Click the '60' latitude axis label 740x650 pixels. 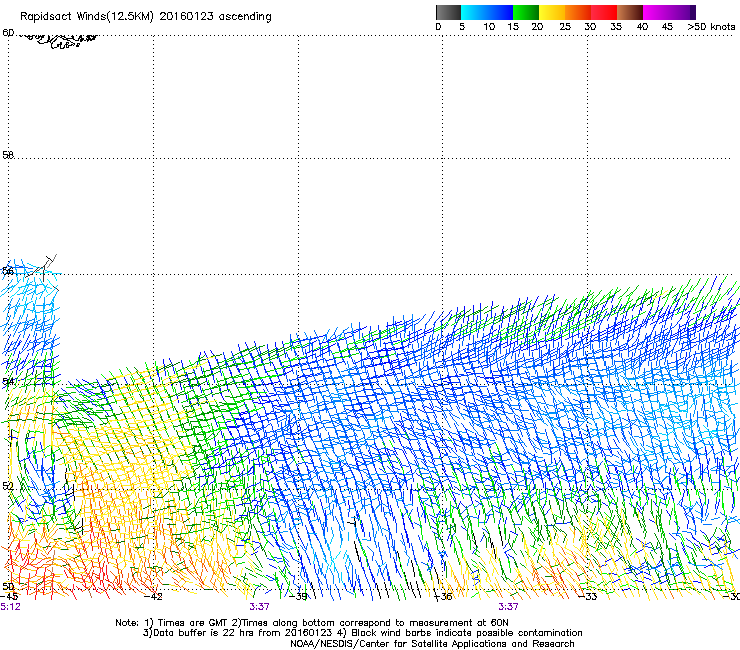8,33
